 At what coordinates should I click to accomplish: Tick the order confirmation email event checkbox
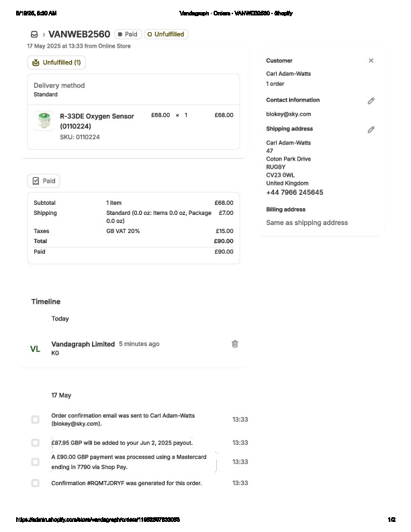(x=36, y=420)
